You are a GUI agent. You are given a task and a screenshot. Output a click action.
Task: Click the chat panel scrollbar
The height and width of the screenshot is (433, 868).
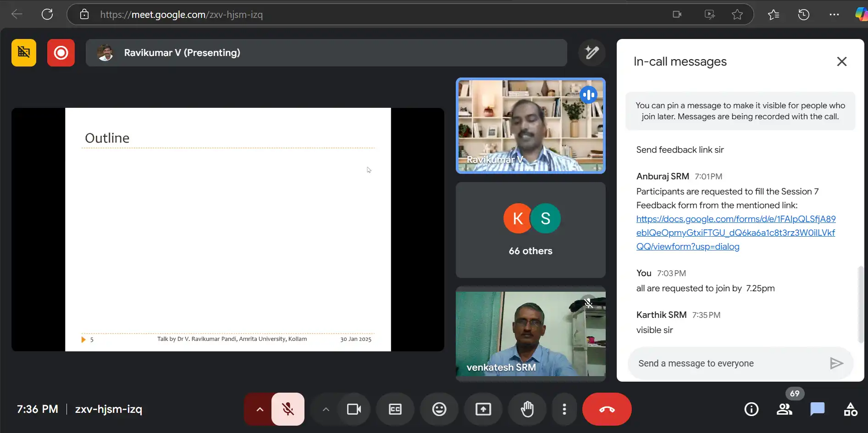click(x=860, y=303)
